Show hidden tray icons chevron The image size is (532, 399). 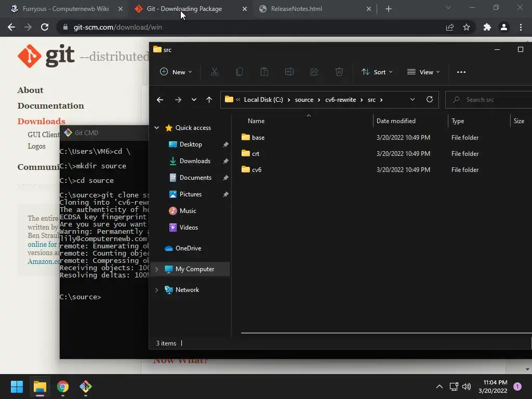440,387
